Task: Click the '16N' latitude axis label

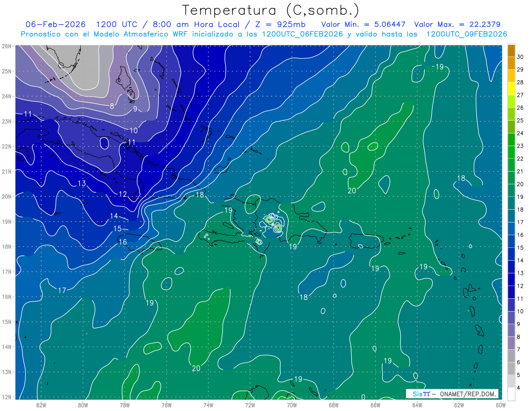Action: click(x=7, y=297)
